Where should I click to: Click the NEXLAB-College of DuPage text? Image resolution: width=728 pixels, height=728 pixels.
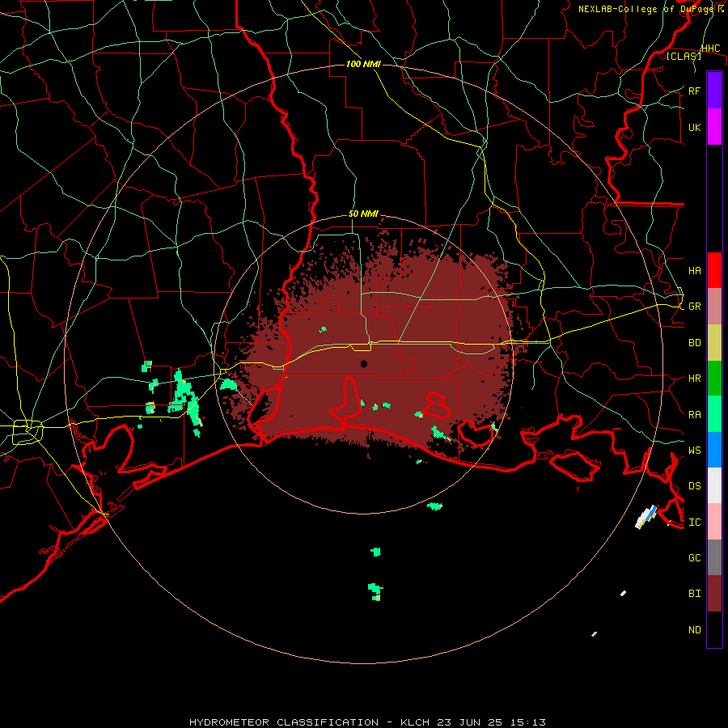(647, 9)
